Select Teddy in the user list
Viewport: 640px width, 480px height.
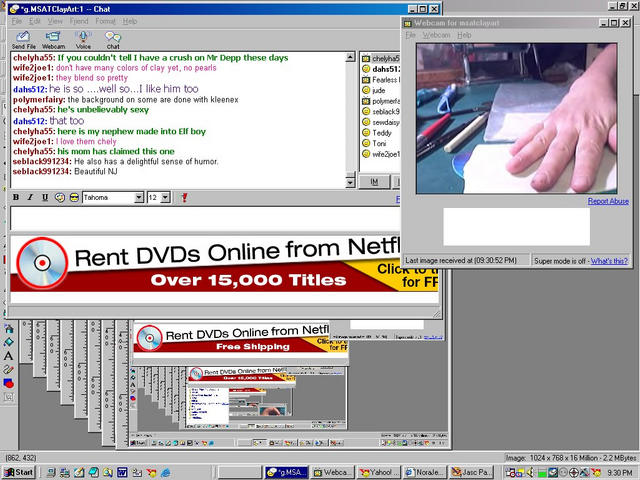(377, 133)
